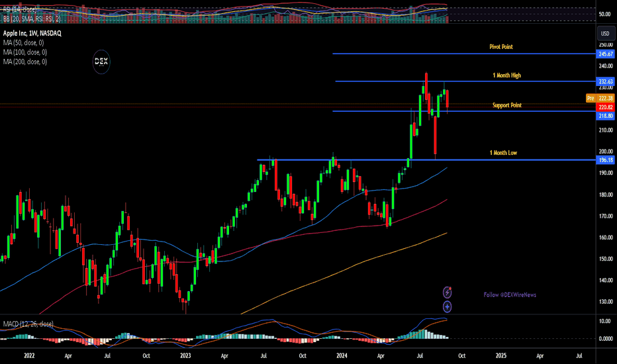Click the MACD 10.00 scale label
Image resolution: width=617 pixels, height=364 pixels.
605,321
